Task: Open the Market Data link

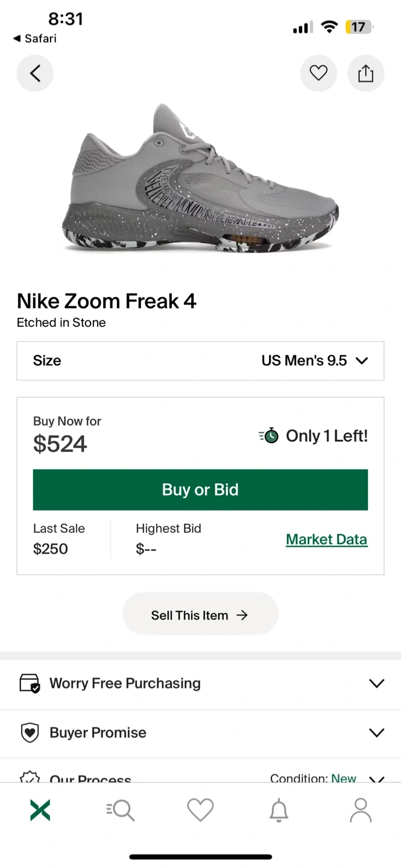Action: [326, 539]
